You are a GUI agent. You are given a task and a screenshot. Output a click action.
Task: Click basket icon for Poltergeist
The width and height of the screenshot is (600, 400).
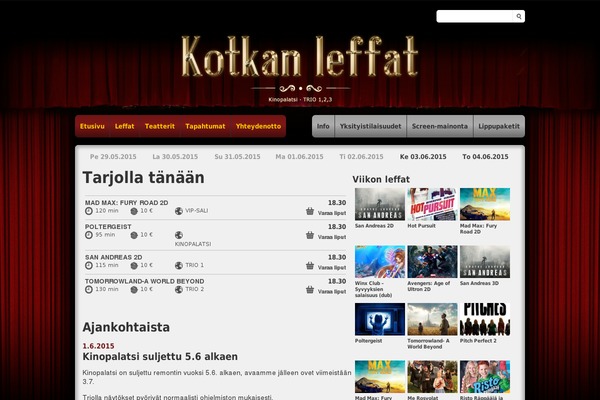[x=310, y=235]
